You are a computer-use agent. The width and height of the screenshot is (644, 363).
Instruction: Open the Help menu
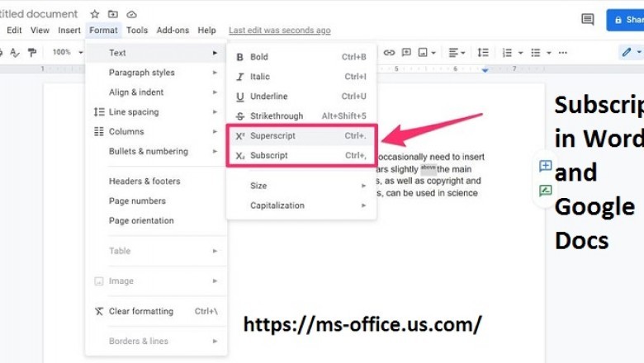pos(206,31)
